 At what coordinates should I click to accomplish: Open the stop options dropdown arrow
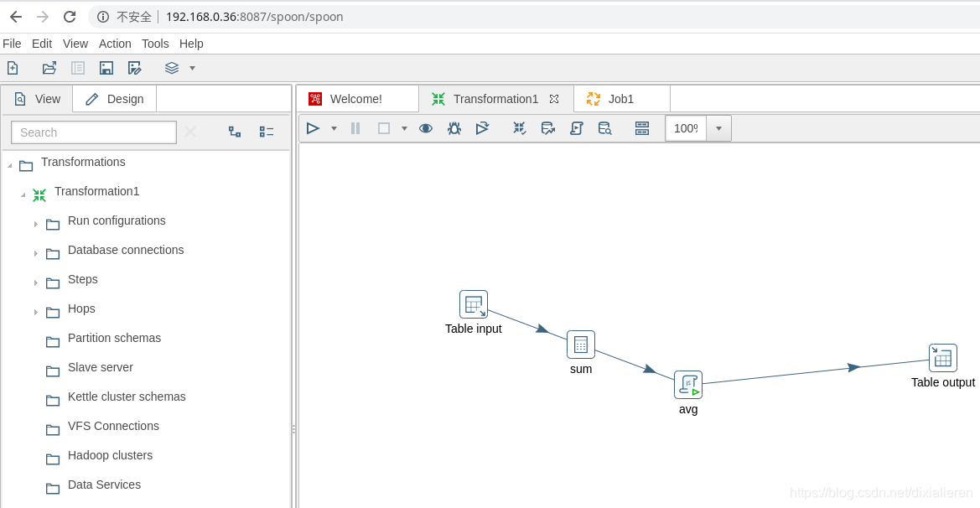[404, 129]
